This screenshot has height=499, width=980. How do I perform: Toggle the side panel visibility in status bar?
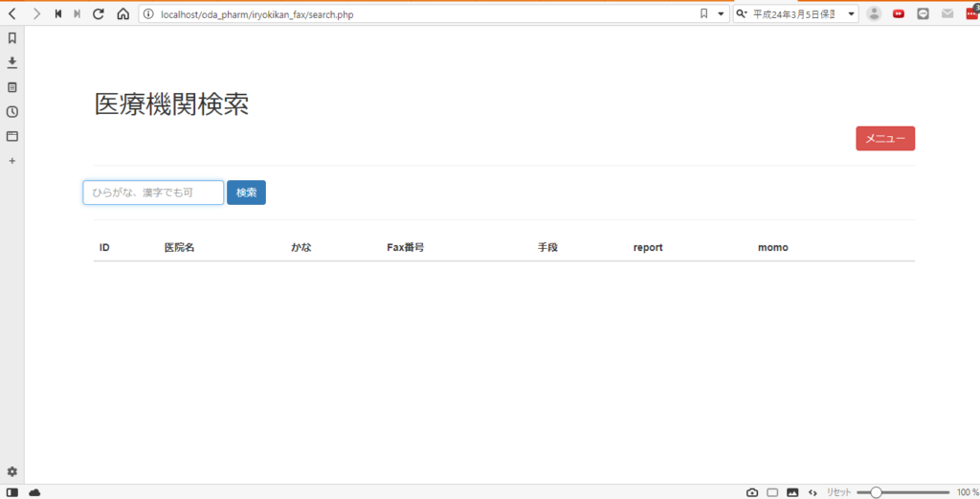tap(12, 492)
